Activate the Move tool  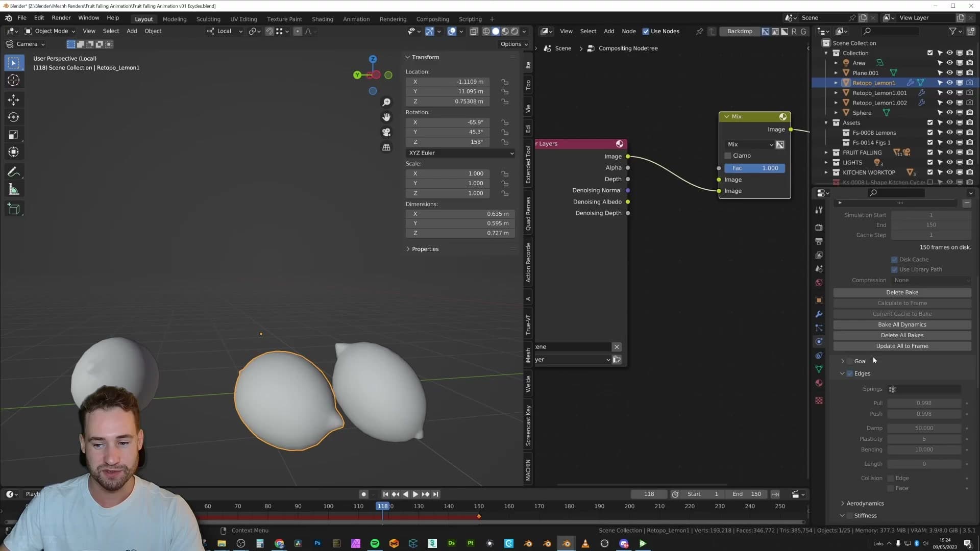click(x=14, y=99)
